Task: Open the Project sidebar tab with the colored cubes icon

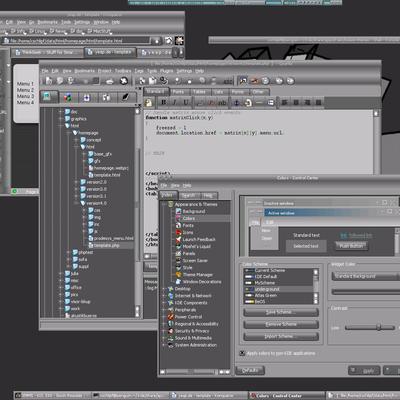Action: 68,98
